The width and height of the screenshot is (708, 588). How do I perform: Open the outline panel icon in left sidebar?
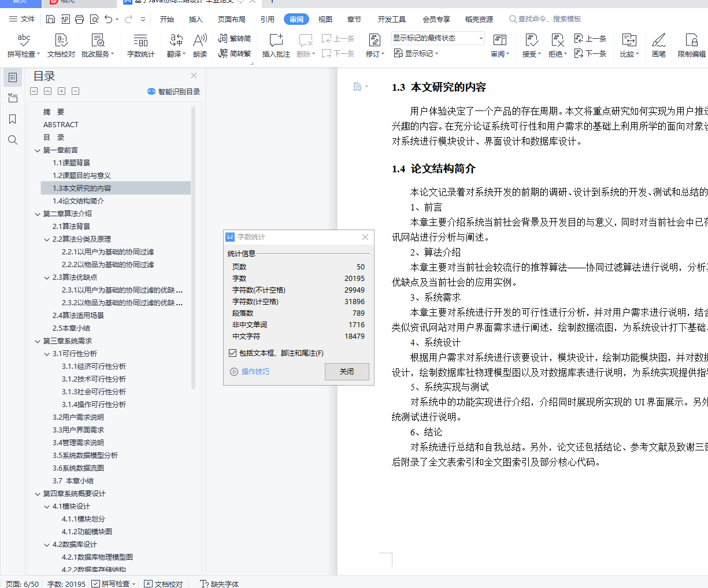[12, 77]
